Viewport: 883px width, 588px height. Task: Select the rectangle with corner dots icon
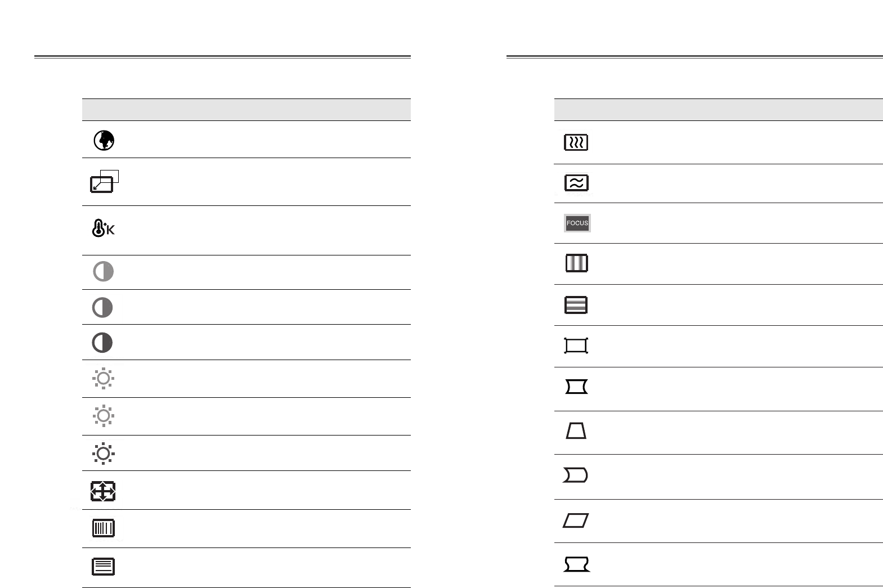(576, 345)
